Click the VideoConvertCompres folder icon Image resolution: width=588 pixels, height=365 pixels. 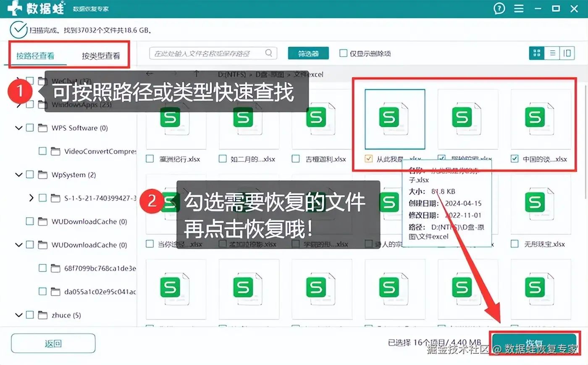pos(55,151)
